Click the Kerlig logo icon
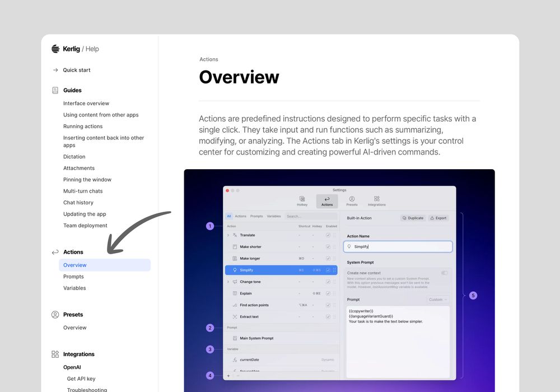The width and height of the screenshot is (560, 392). 55,49
